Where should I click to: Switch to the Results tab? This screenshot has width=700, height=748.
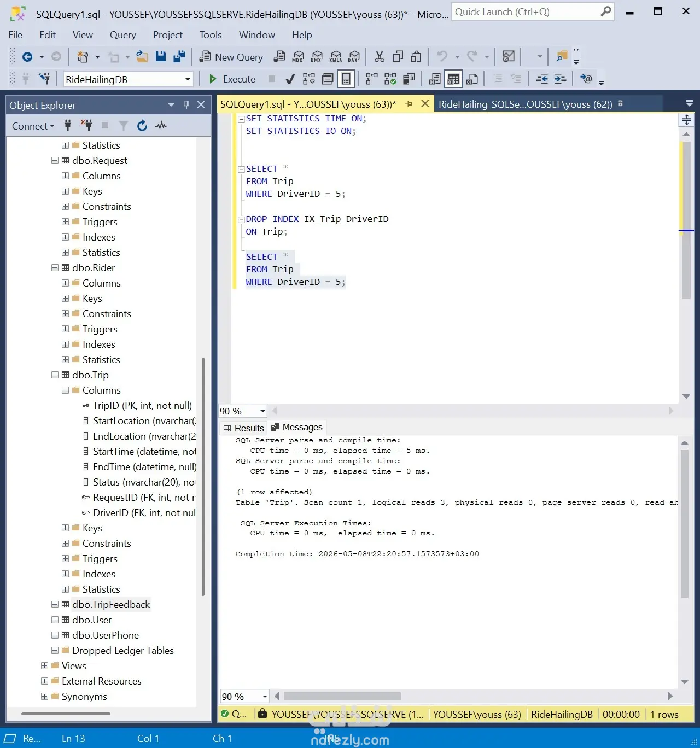[244, 428]
